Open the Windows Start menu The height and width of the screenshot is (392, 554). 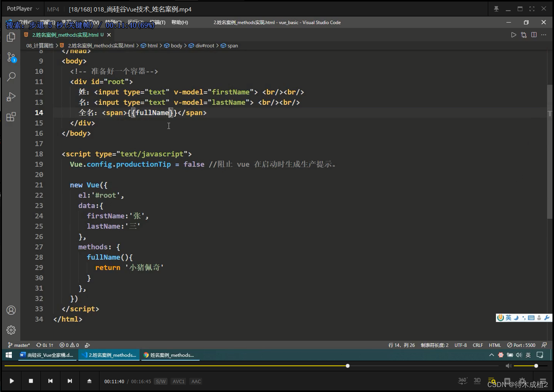pos(9,355)
